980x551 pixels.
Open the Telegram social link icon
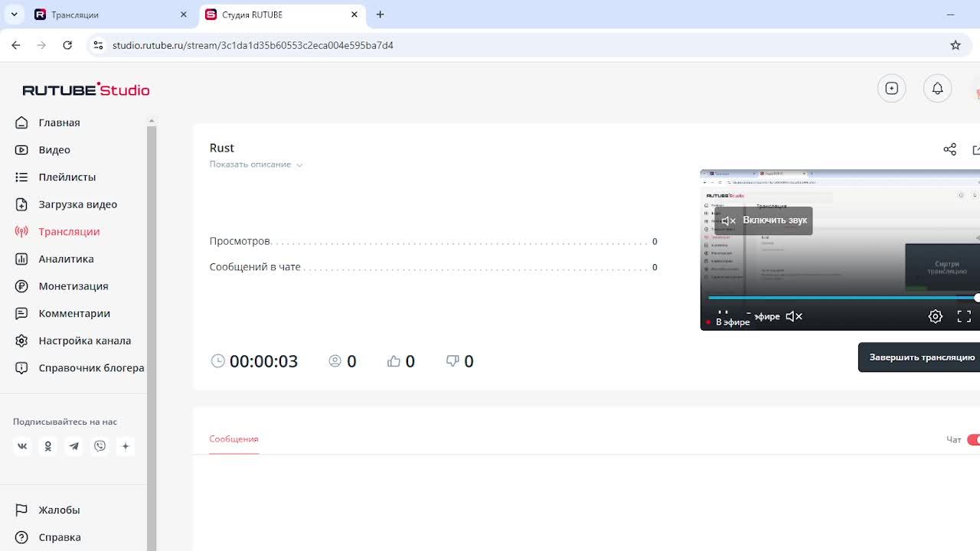pyautogui.click(x=73, y=446)
